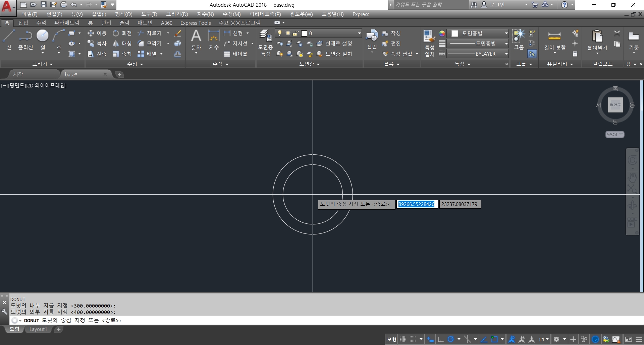Switch to the Express Tools ribbon tab
644x345 pixels.
196,23
